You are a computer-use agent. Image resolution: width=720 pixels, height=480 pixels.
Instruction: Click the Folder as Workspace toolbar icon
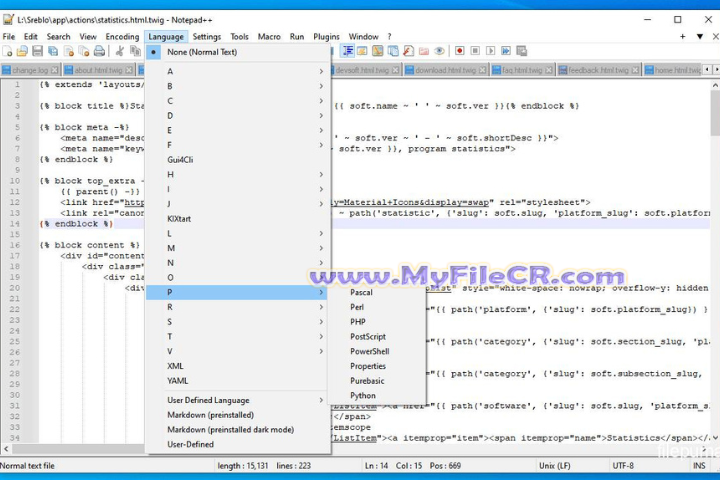click(x=424, y=51)
